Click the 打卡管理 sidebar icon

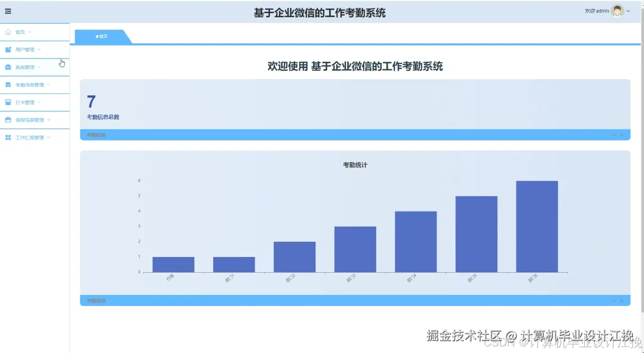[x=8, y=103]
